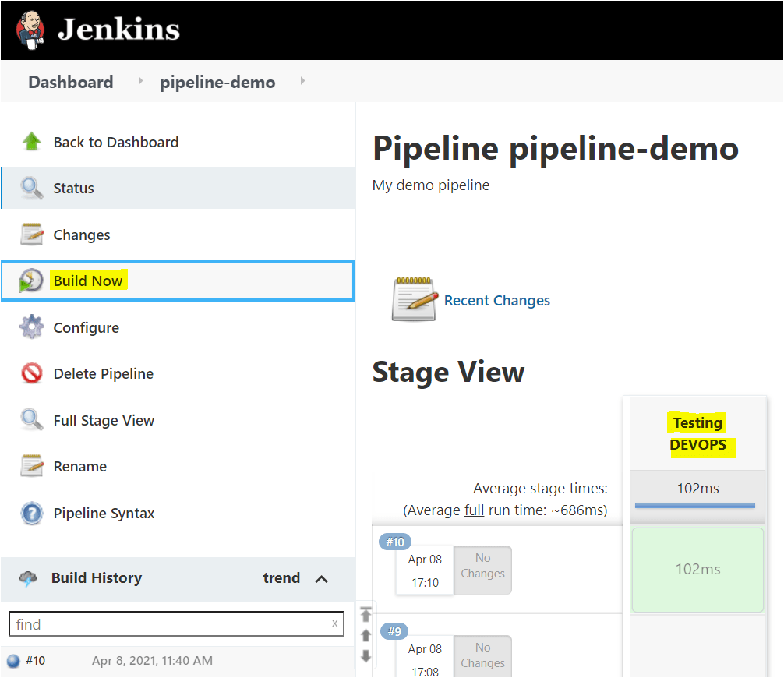The width and height of the screenshot is (784, 678).
Task: Click the Changes notepad icon
Action: pyautogui.click(x=31, y=235)
